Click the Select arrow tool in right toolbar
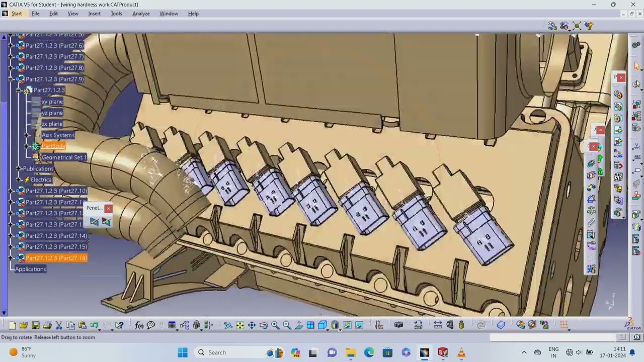644x362 pixels. 637,66
